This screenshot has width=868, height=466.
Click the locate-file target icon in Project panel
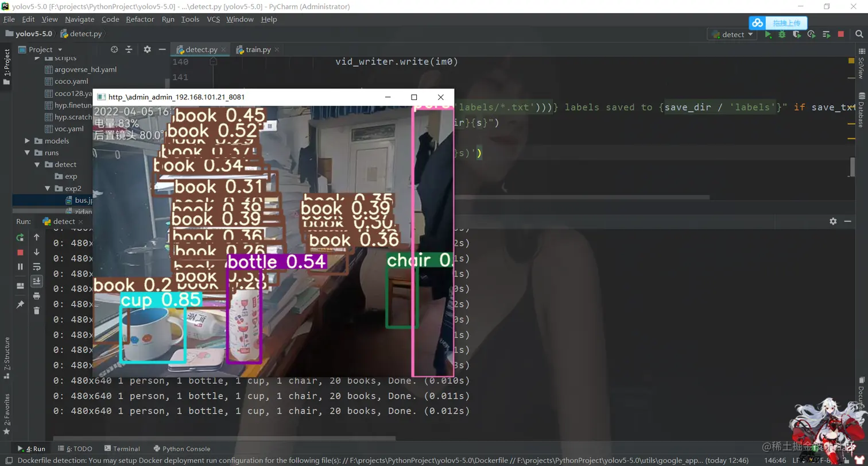click(x=114, y=49)
